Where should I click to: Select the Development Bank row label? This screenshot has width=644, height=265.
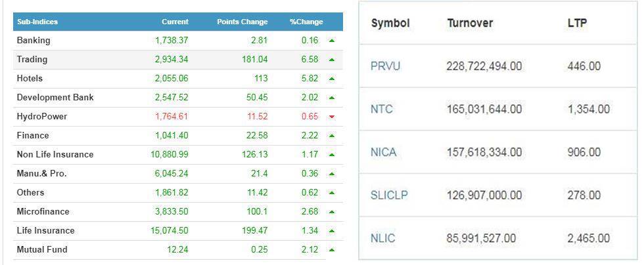coord(55,98)
